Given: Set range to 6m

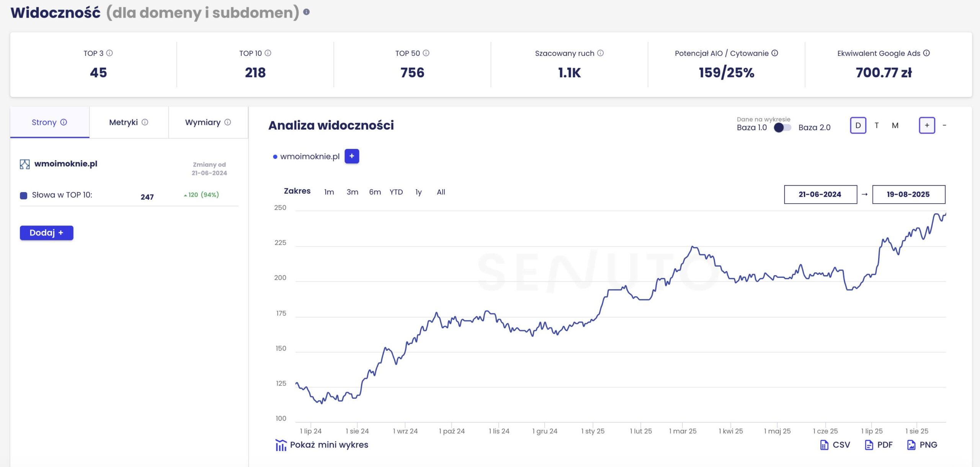Looking at the screenshot, I should [375, 192].
